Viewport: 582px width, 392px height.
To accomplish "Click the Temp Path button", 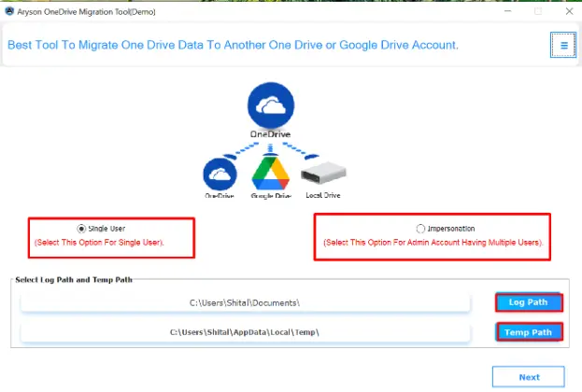I will [529, 332].
